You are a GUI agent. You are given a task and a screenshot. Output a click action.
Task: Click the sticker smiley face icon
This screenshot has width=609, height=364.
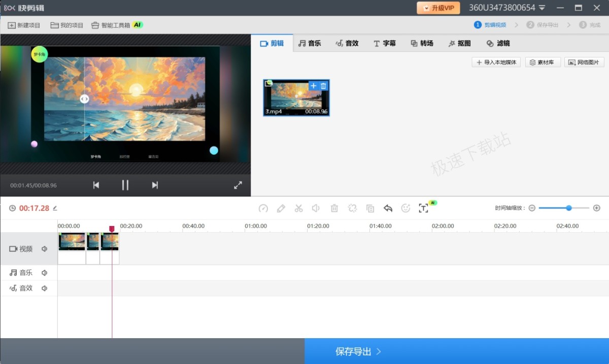pyautogui.click(x=405, y=208)
